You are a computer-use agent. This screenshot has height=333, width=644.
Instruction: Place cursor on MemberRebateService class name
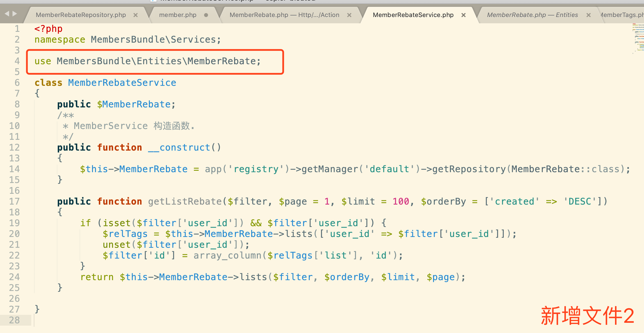pyautogui.click(x=122, y=83)
